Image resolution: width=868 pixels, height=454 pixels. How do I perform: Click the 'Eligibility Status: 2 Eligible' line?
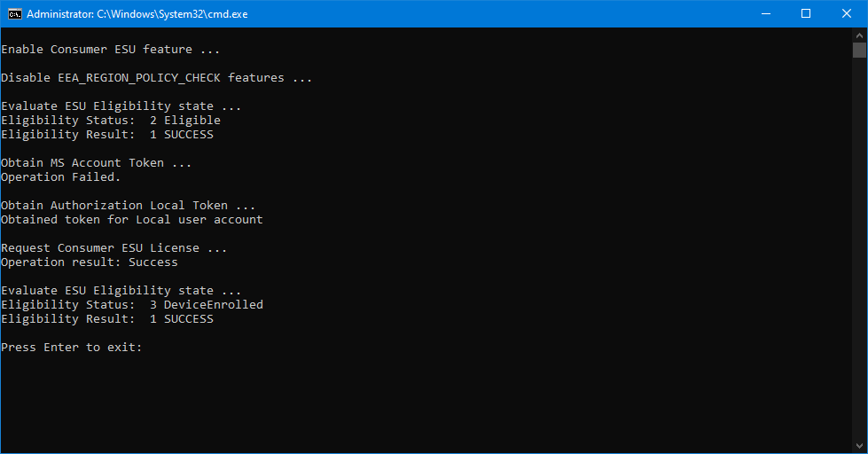point(110,121)
